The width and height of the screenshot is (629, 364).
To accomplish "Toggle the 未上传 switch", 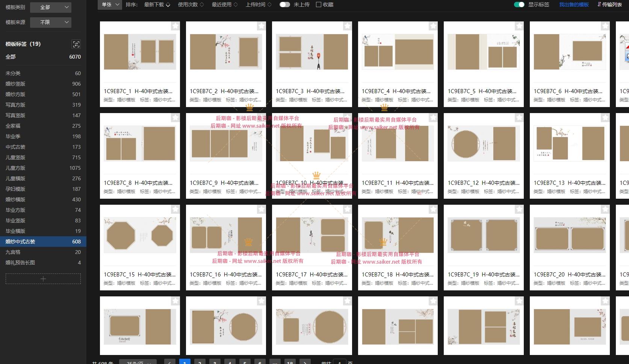I will point(285,5).
